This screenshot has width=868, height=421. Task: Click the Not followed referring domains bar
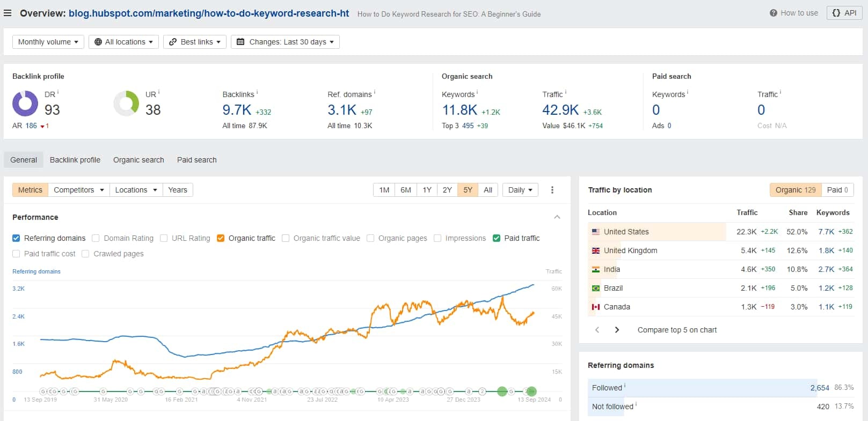(x=721, y=407)
